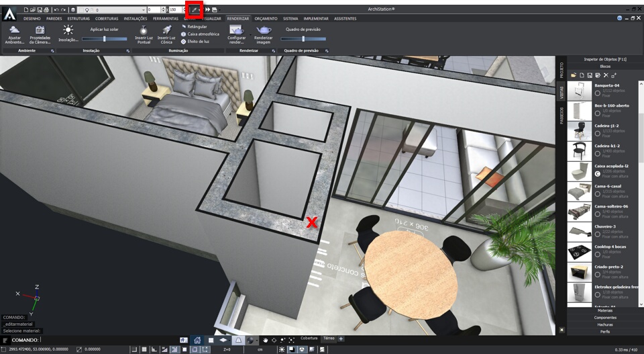The image size is (644, 354).
Task: Pick the eyedropper material tool
Action: (x=195, y=9)
